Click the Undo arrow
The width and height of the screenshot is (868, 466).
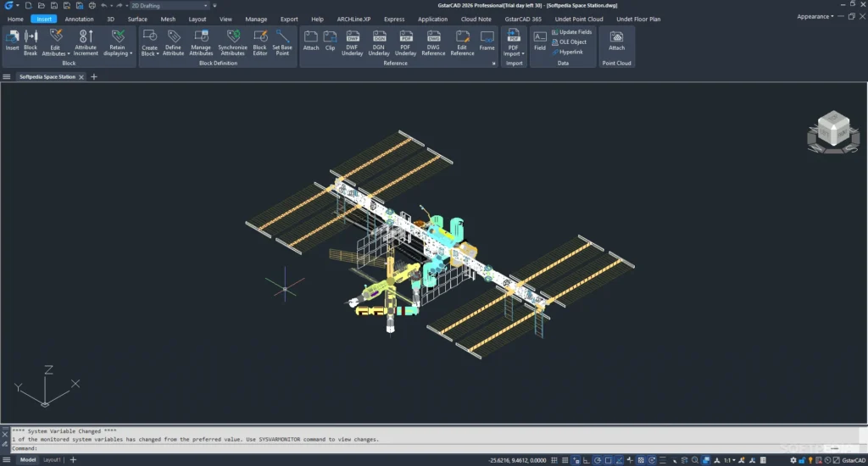(x=104, y=6)
